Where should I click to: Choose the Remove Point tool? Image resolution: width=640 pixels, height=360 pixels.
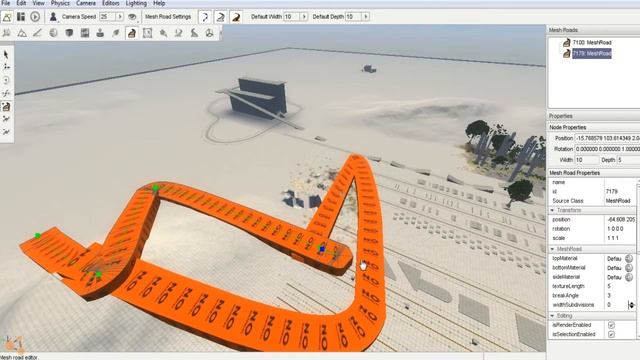(6, 132)
